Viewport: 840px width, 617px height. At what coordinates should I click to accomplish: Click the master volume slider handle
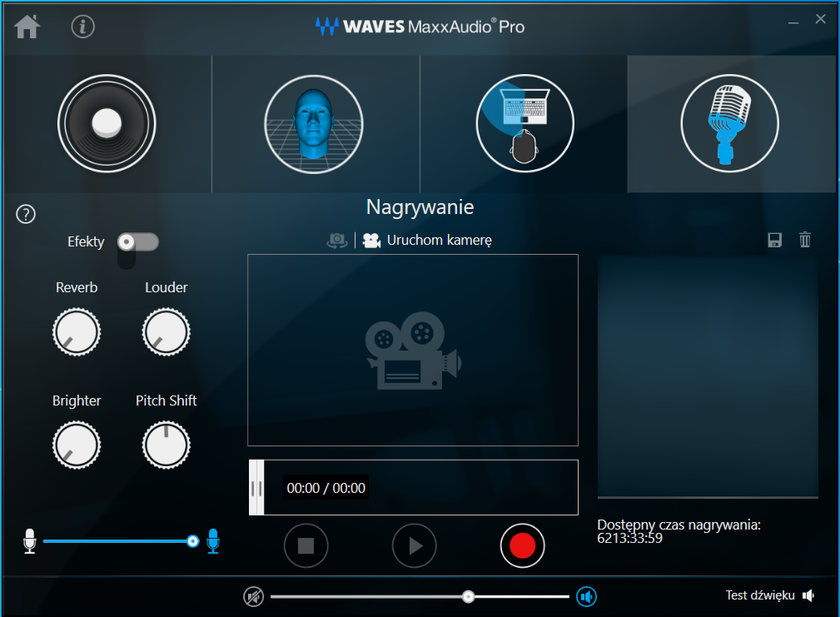[469, 596]
